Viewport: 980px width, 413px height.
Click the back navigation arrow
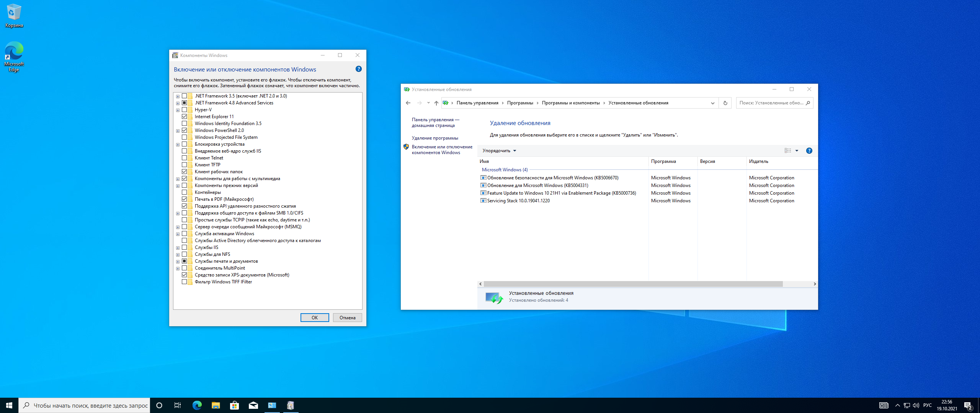point(408,103)
